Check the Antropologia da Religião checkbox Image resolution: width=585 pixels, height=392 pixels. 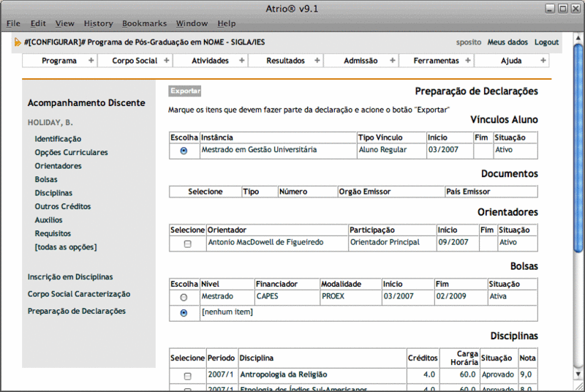pos(187,375)
